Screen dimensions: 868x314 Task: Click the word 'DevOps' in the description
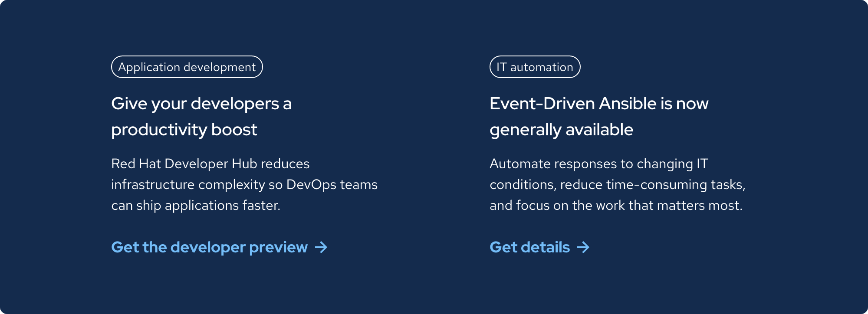[311, 185]
